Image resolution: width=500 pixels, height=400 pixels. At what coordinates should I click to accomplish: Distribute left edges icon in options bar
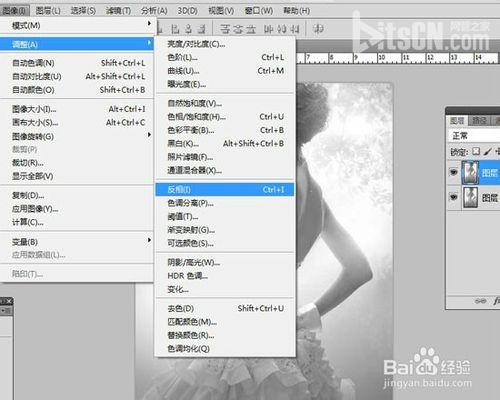point(269,29)
